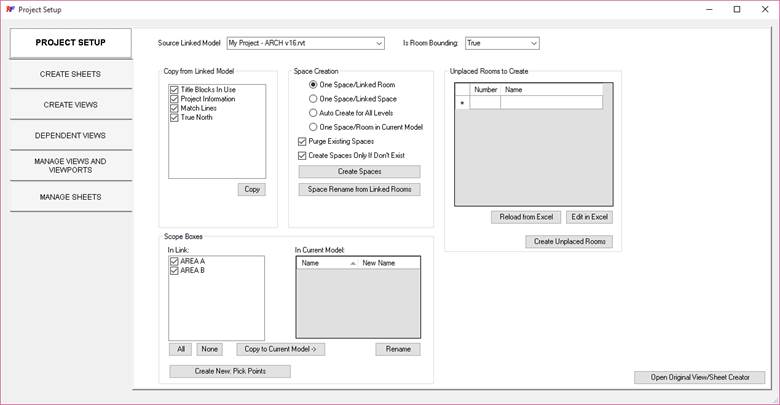Uncheck Title Blocks In Use

pos(174,90)
